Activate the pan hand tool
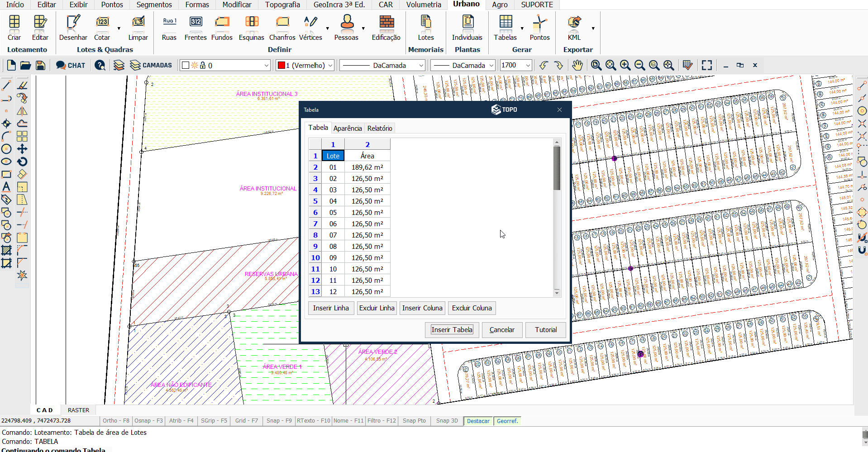 click(577, 65)
